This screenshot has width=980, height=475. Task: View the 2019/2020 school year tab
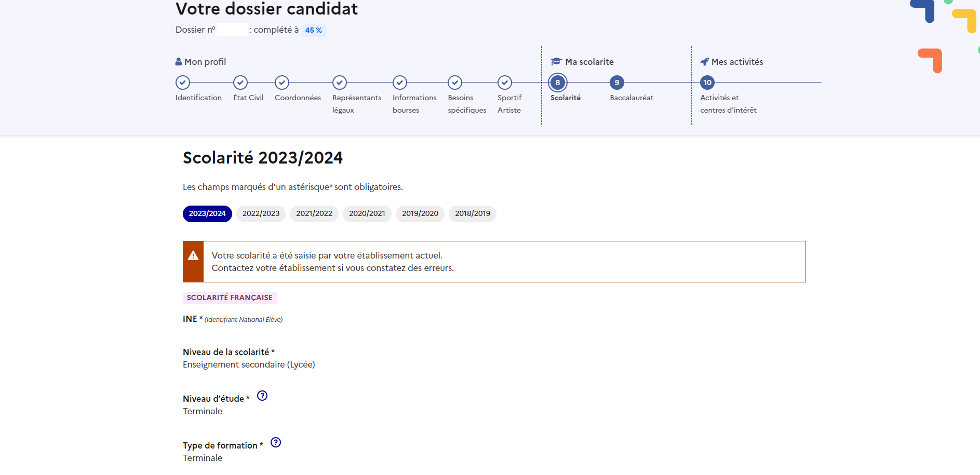point(420,214)
